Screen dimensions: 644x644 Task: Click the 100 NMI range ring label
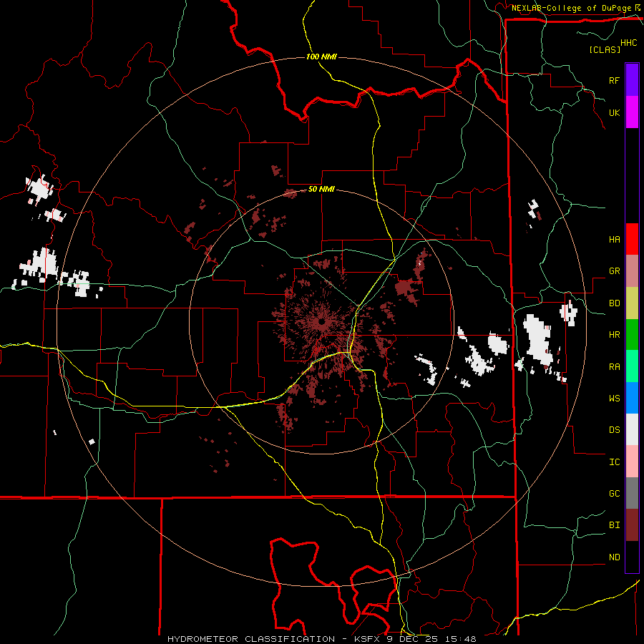pos(321,57)
